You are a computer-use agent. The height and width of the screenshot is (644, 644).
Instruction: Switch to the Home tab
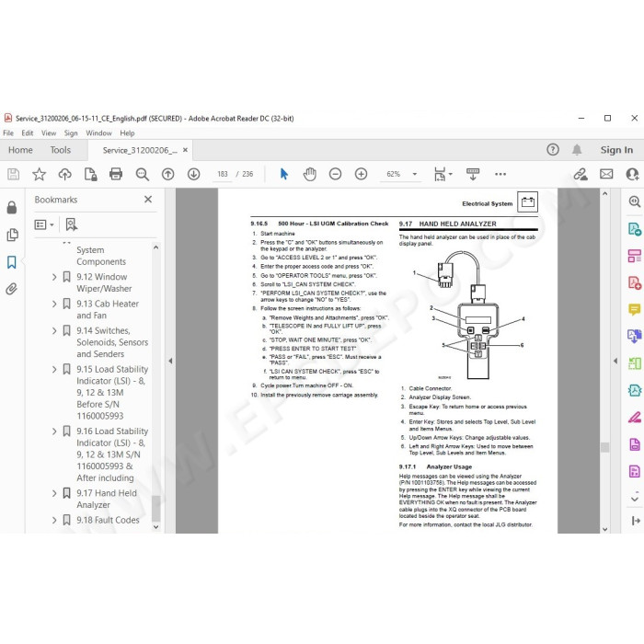point(20,150)
